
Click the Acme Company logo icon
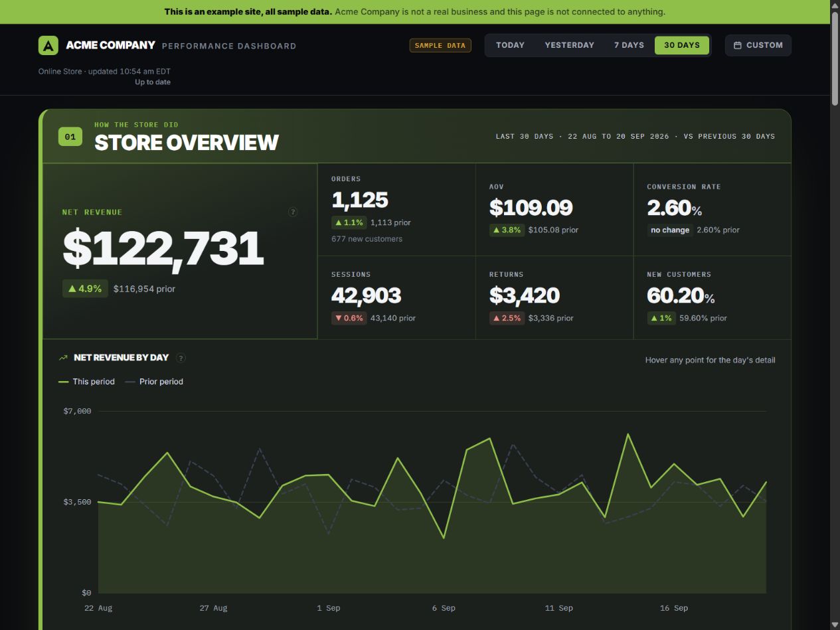tap(48, 45)
